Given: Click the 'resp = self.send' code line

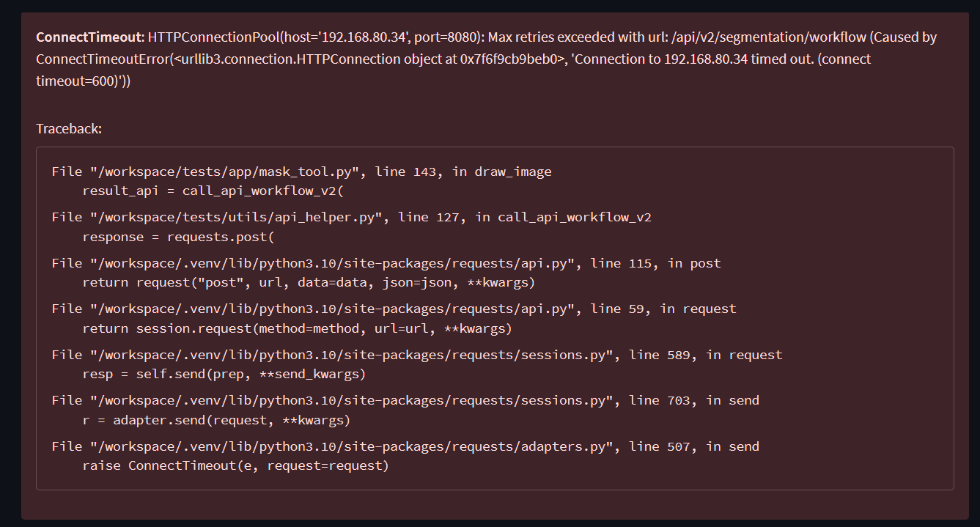Looking at the screenshot, I should (x=224, y=374).
